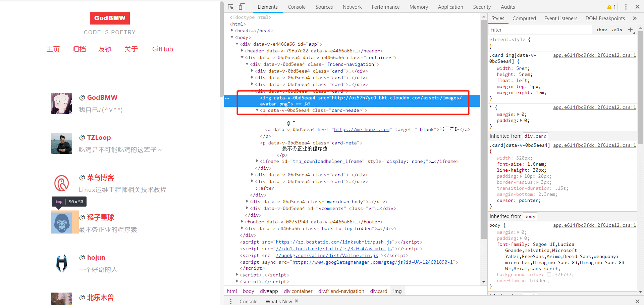The width and height of the screenshot is (644, 305).
Task: Click the TZLoop avatar image
Action: point(62,143)
